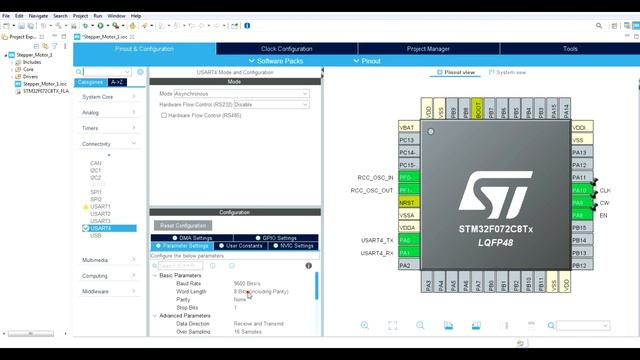Viewport: 640px width, 360px height.
Task: Open the blue information icon in the toolbar
Action: coord(247,26)
